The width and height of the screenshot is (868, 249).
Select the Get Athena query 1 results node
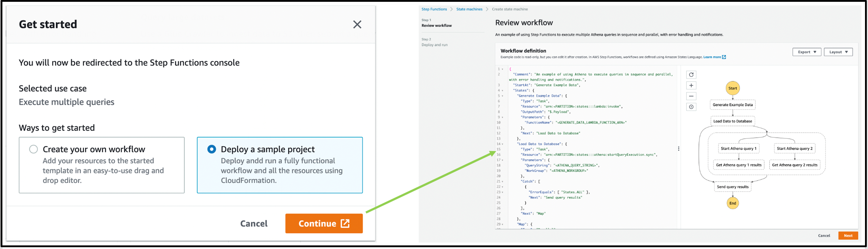pyautogui.click(x=739, y=165)
